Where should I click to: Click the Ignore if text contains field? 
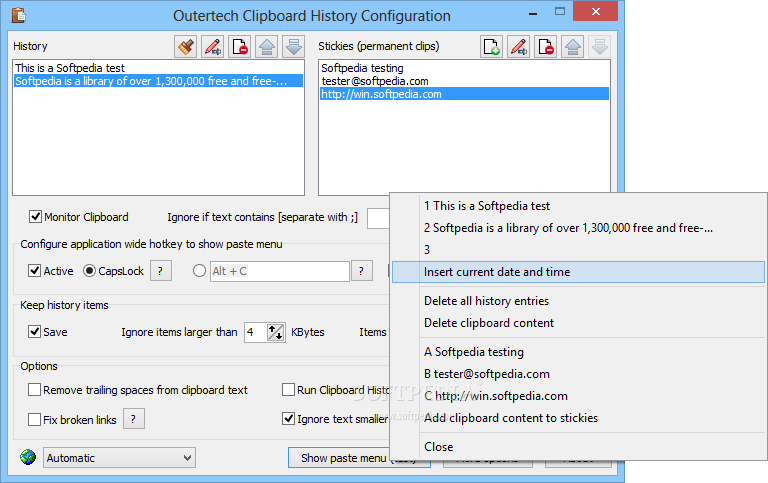coord(378,217)
